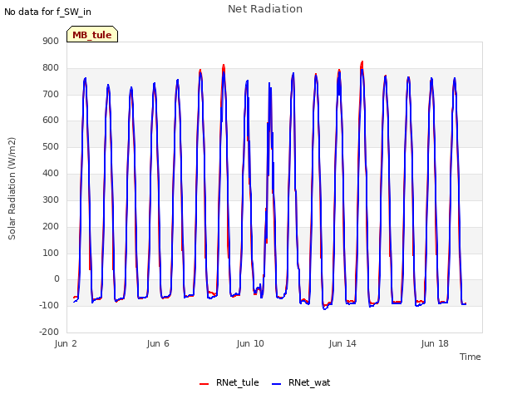Screen dimensions: 532x399
Task: Click the Jun 2 x-axis tick label
Action: point(66,343)
